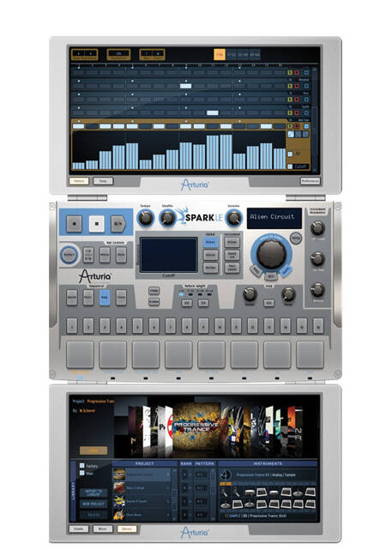Click the Import to Library button

pyautogui.click(x=93, y=493)
